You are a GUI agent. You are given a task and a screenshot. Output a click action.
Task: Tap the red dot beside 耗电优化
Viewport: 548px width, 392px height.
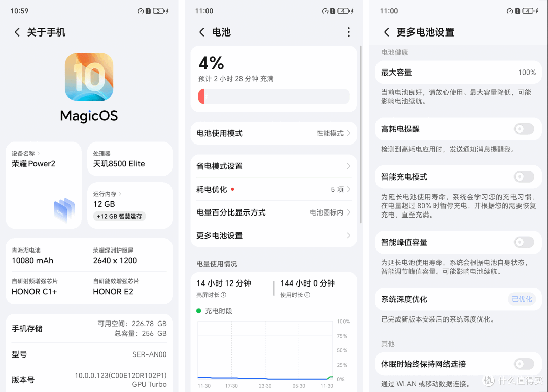point(232,189)
